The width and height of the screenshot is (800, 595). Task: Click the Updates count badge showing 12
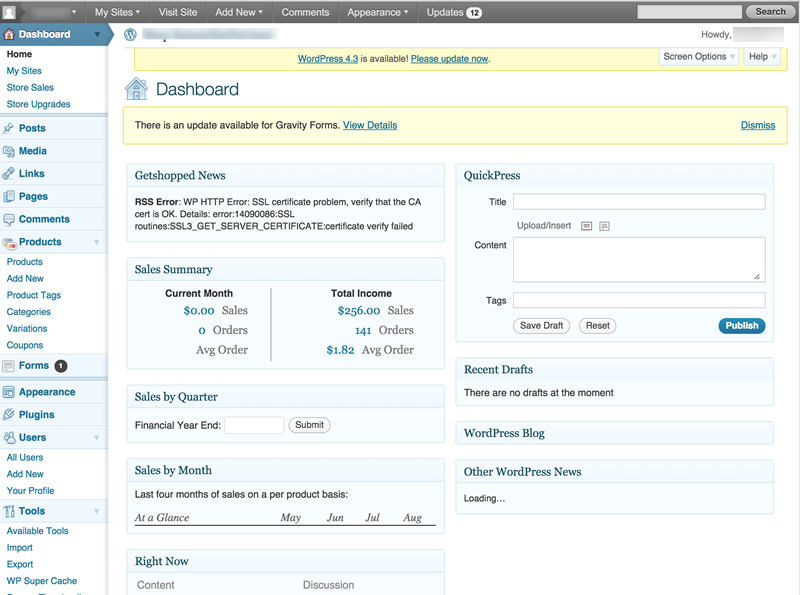coord(474,13)
